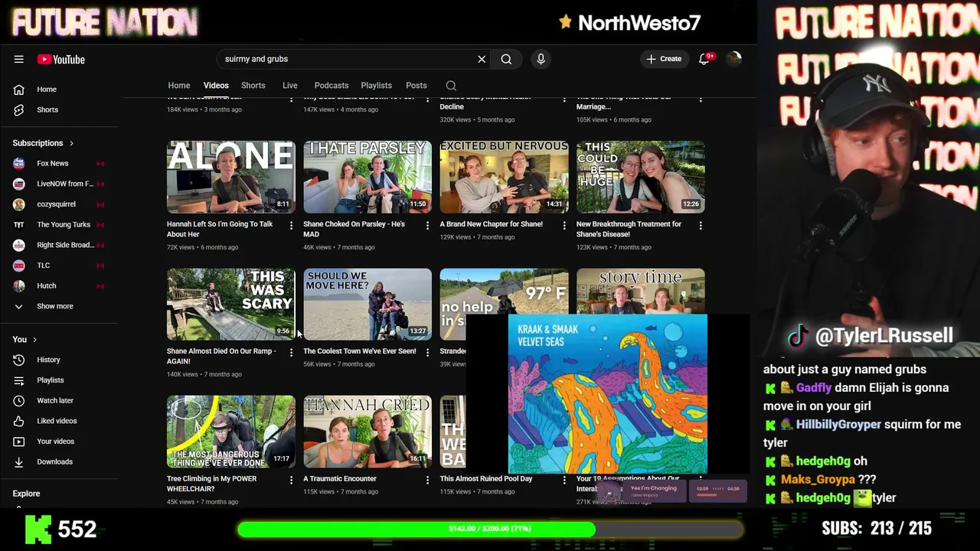
Task: Click the channel search magnifier icon
Action: tap(451, 86)
